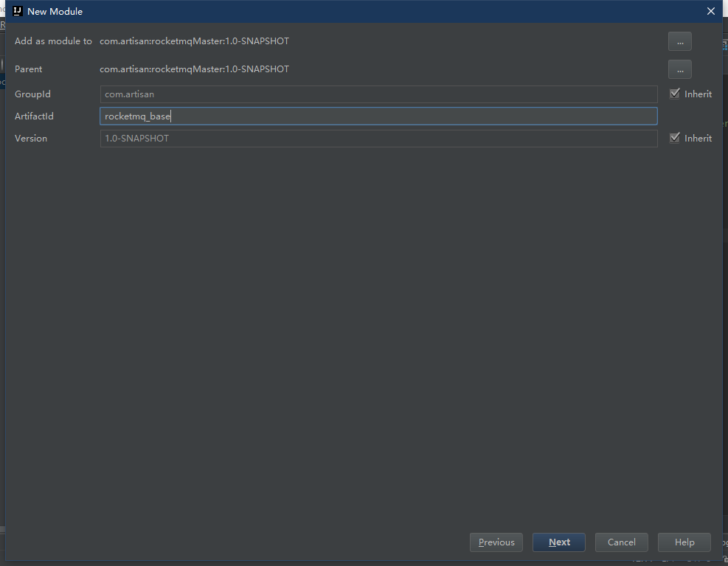
Task: Click the ArtifactId label
Action: pyautogui.click(x=34, y=116)
